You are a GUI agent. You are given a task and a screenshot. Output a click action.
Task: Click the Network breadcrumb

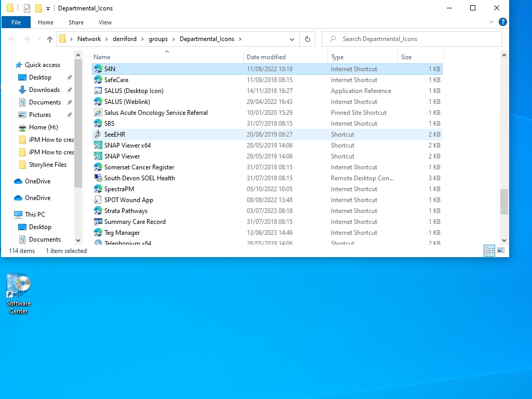coord(89,39)
